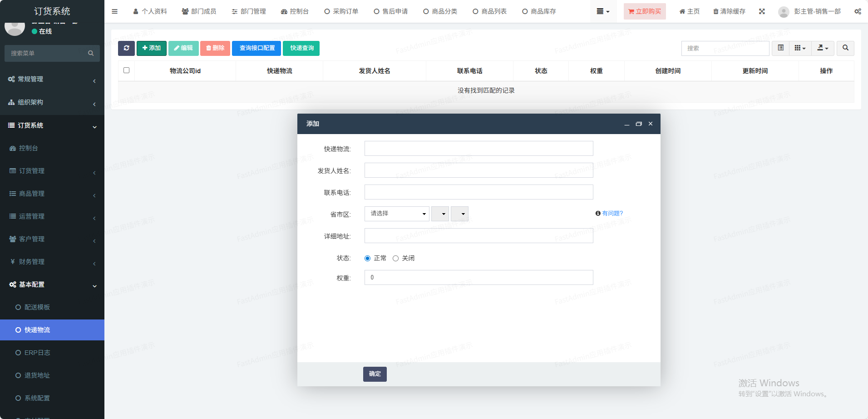868x419 pixels.
Task: Click the 有问题? help link
Action: [x=609, y=213]
